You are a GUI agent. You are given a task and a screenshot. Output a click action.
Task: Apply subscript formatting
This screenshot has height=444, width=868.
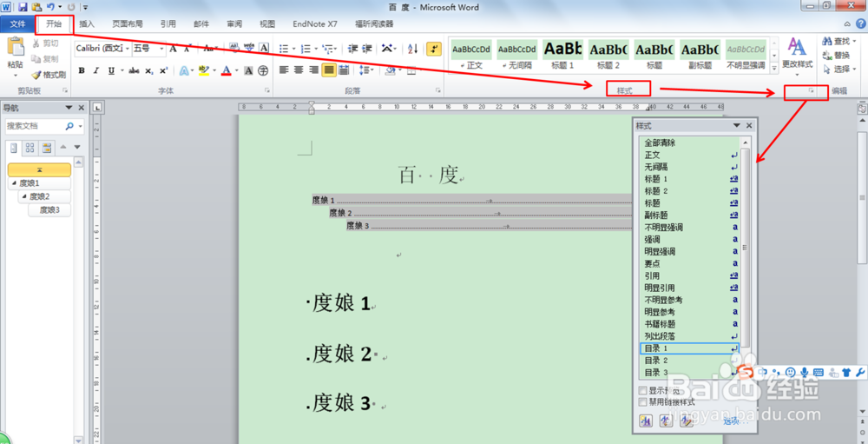(x=149, y=71)
